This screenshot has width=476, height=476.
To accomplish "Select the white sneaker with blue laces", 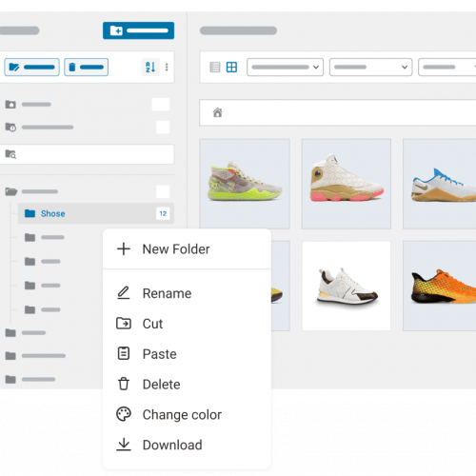I will pos(440,184).
